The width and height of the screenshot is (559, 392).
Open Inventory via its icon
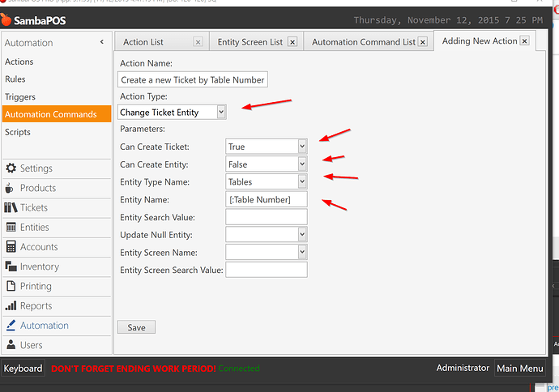coord(11,266)
